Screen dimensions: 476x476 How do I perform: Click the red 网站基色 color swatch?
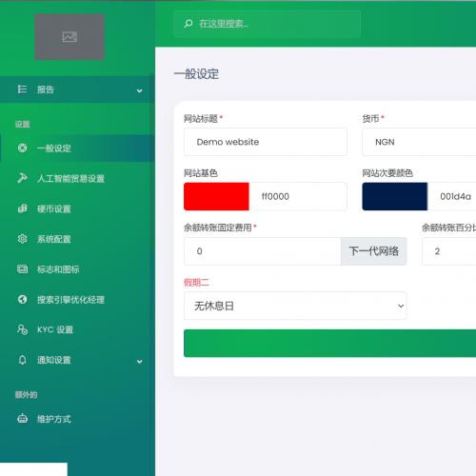tap(216, 196)
